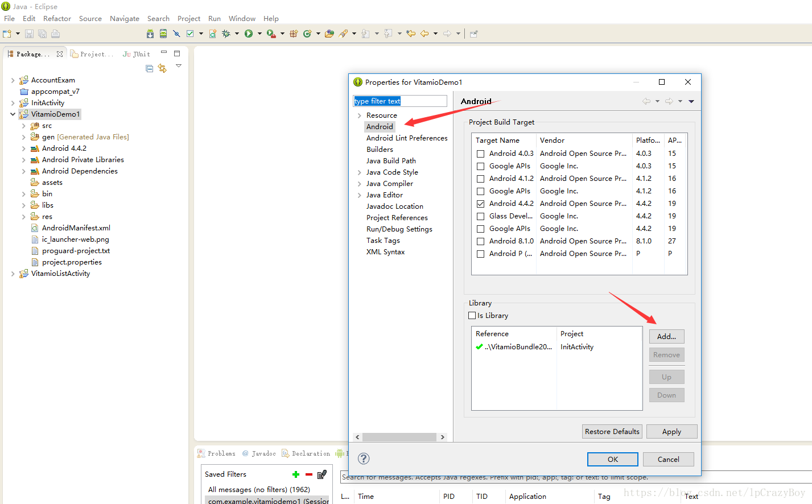
Task: Enable the Is Library checkbox
Action: coord(472,316)
